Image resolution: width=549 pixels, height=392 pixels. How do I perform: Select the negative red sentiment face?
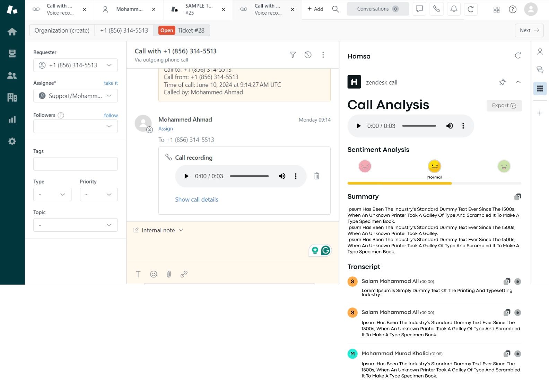pyautogui.click(x=365, y=166)
